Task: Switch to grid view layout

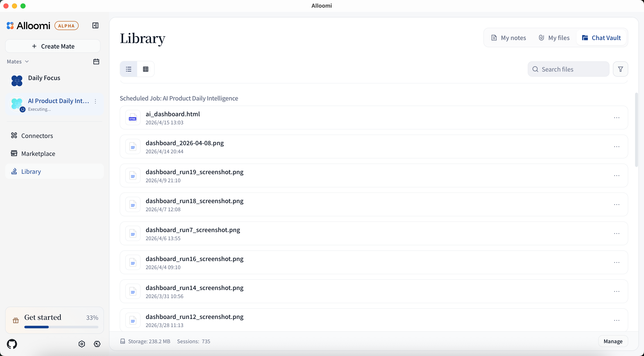Action: point(145,69)
